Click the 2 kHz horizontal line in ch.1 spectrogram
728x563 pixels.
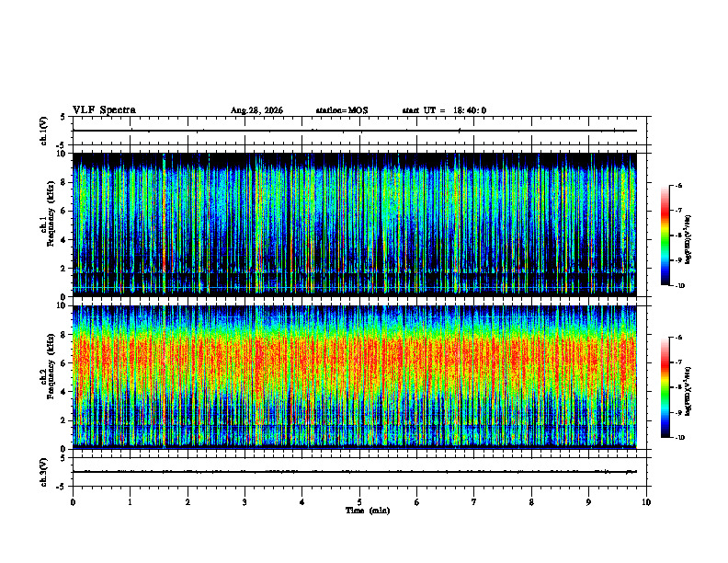pos(354,270)
